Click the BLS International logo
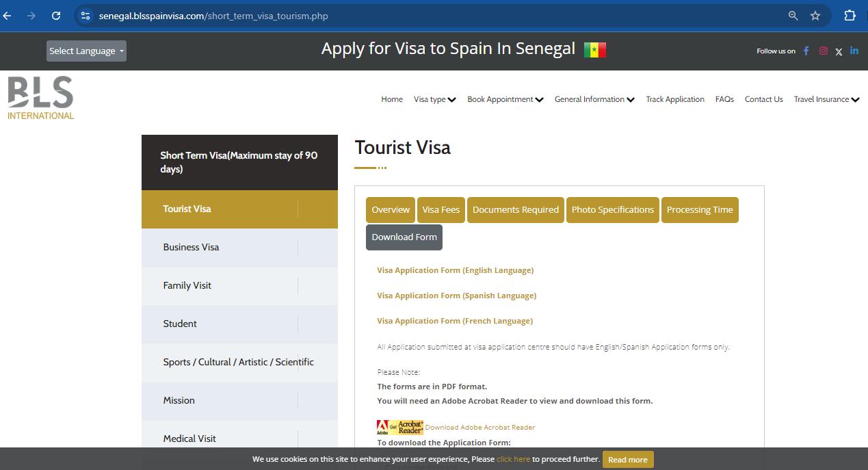The width and height of the screenshot is (868, 470). click(41, 98)
